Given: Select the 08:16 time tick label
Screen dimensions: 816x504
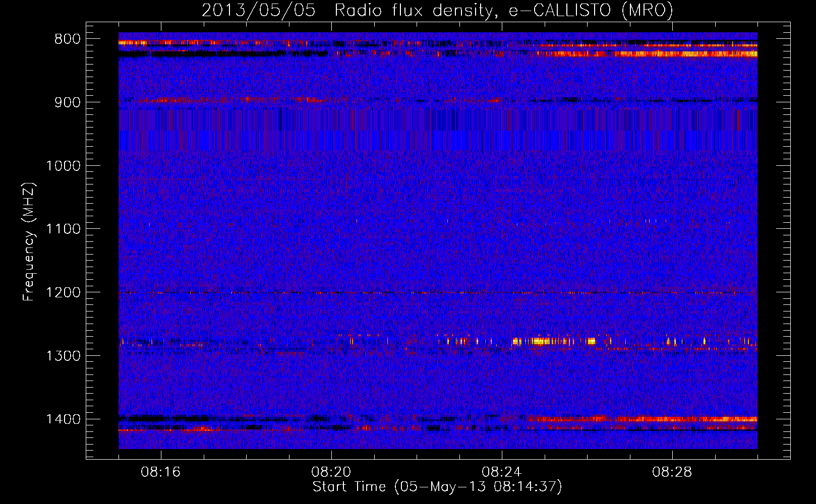Looking at the screenshot, I should [x=161, y=472].
